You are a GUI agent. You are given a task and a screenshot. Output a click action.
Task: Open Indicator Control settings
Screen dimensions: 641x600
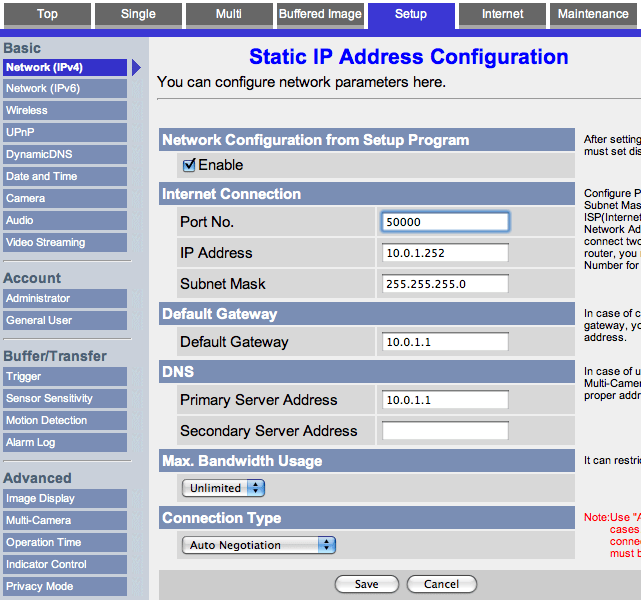[x=65, y=565]
